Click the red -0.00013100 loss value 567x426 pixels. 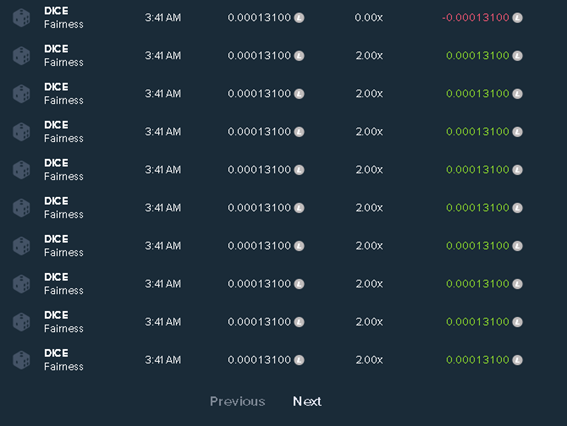[476, 18]
